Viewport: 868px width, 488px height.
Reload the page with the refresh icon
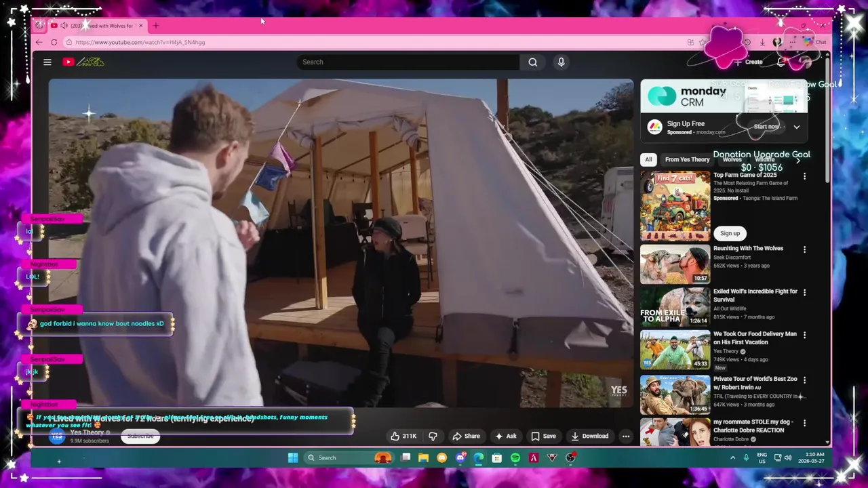coord(54,42)
